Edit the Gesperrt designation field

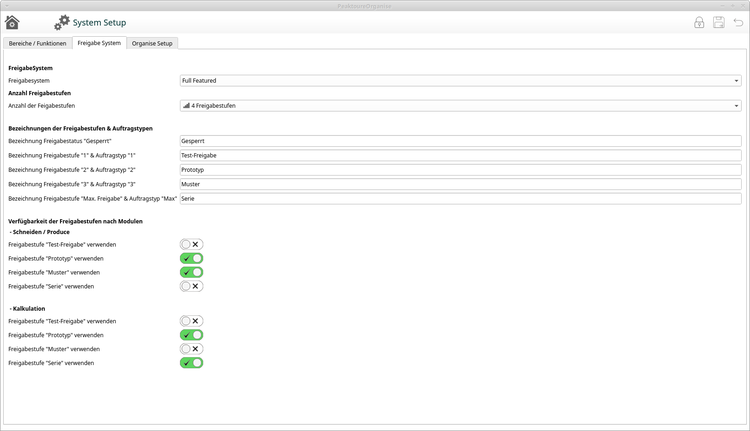coord(461,141)
